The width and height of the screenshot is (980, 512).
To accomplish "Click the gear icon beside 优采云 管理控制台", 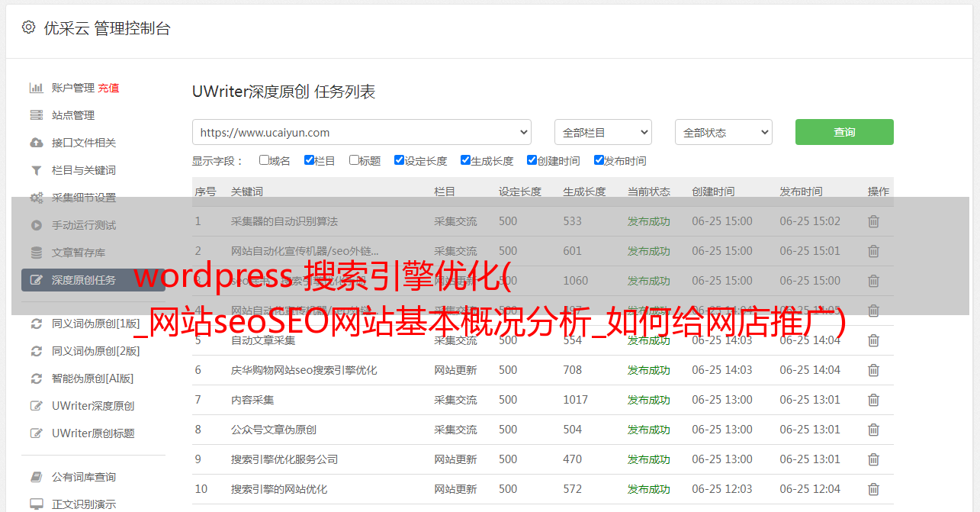I will tap(28, 27).
